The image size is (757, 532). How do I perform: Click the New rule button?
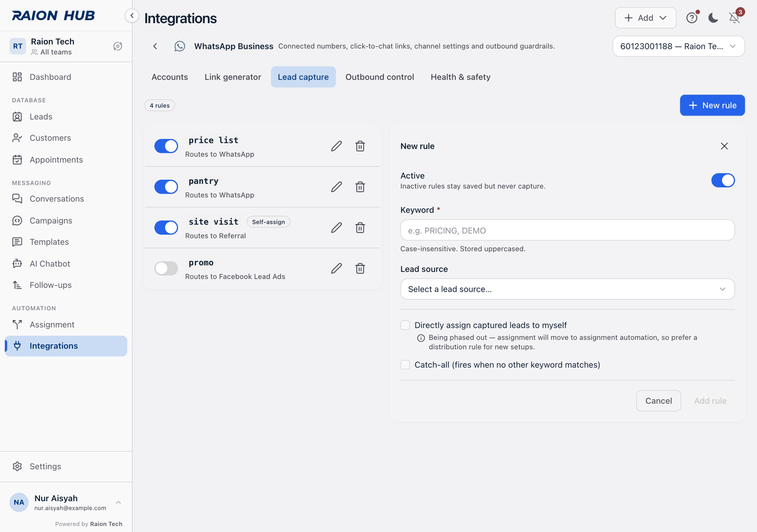click(x=712, y=105)
